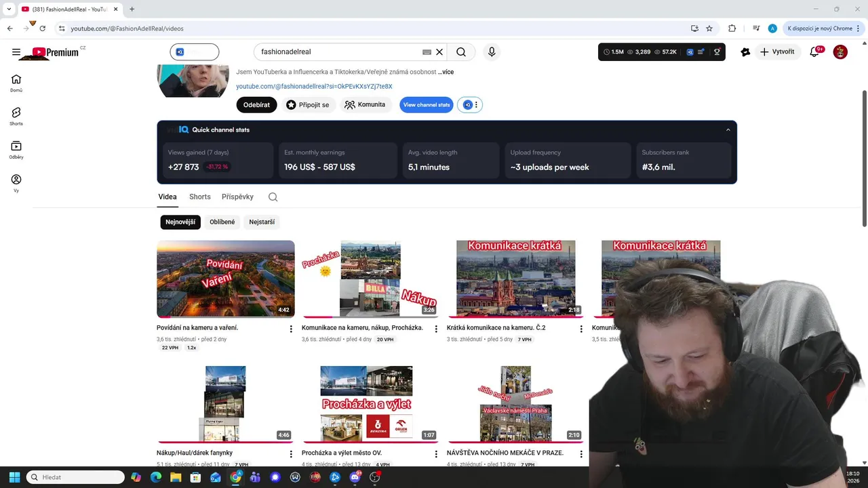Viewport: 868px width, 488px height.
Task: Go back in browser history
Action: (10, 28)
